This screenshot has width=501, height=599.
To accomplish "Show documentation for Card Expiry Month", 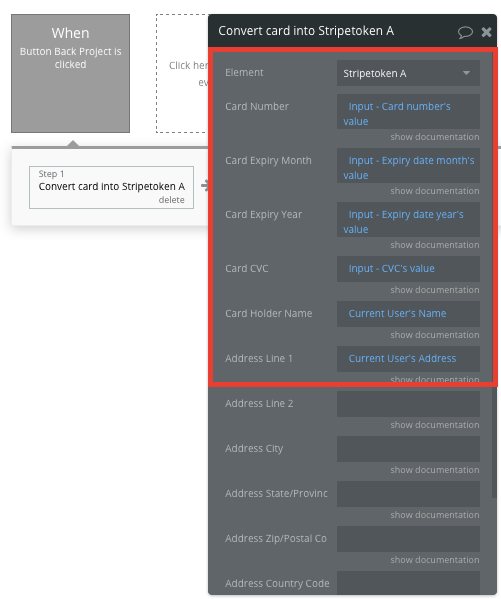I will tap(435, 191).
